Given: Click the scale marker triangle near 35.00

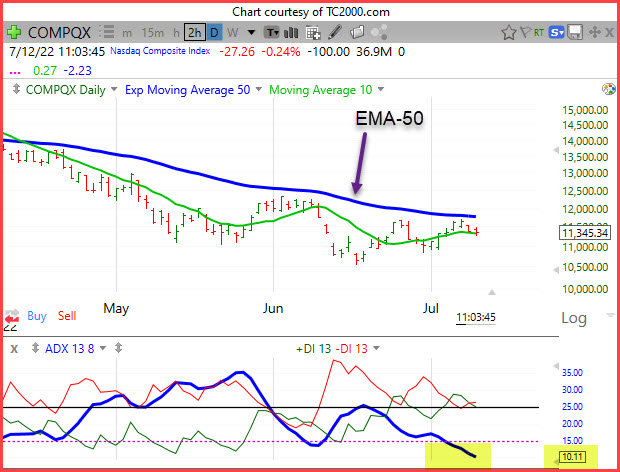Looking at the screenshot, I should 556,366.
